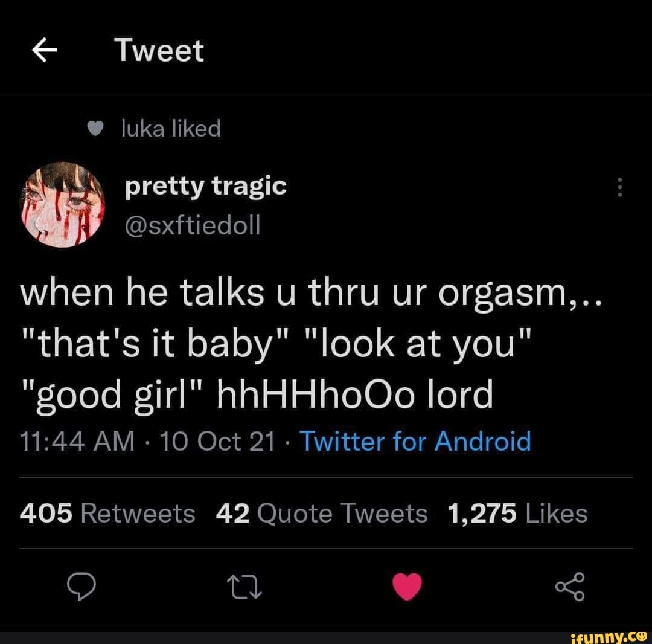Screen dimensions: 652x644
Task: View the 42 Quote Tweets list
Action: point(321,513)
